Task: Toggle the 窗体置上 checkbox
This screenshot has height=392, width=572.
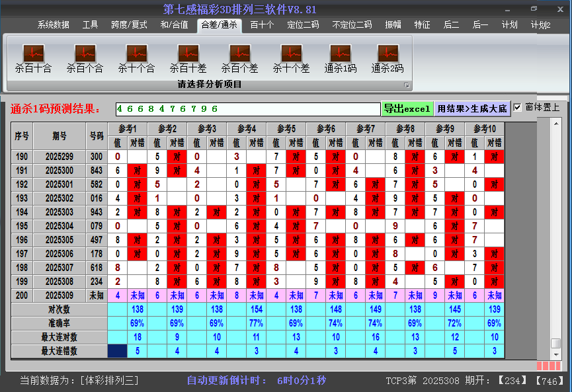Action: 518,108
